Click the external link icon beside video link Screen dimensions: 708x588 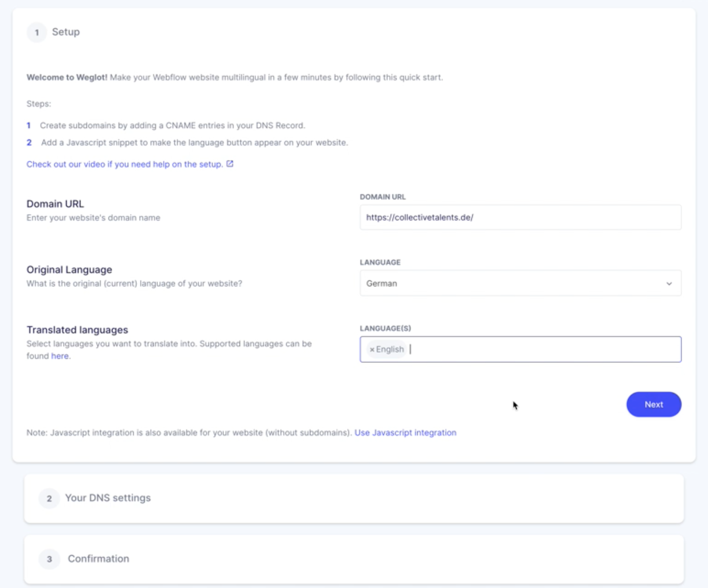(x=230, y=164)
